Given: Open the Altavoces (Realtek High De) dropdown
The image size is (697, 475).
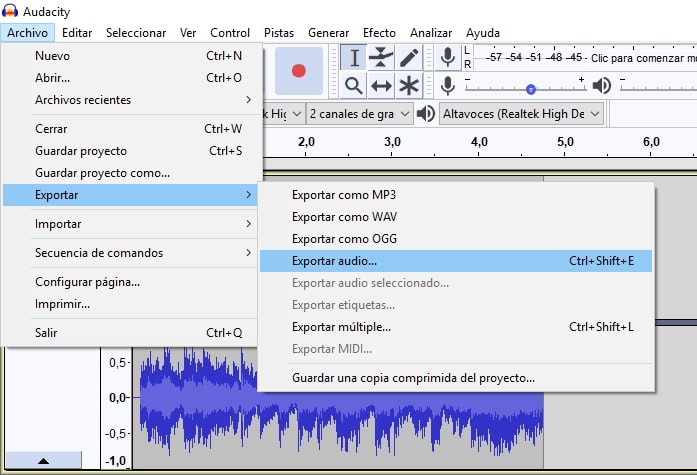Looking at the screenshot, I should [x=521, y=114].
